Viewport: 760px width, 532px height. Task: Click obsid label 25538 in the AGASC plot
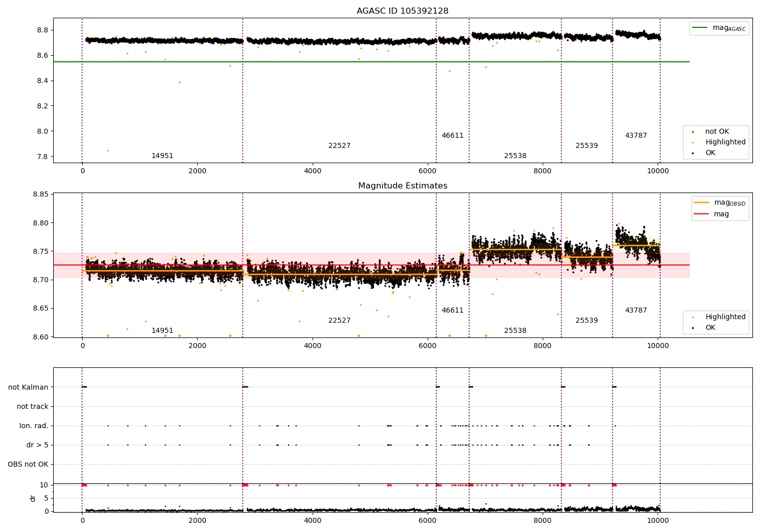click(x=515, y=156)
